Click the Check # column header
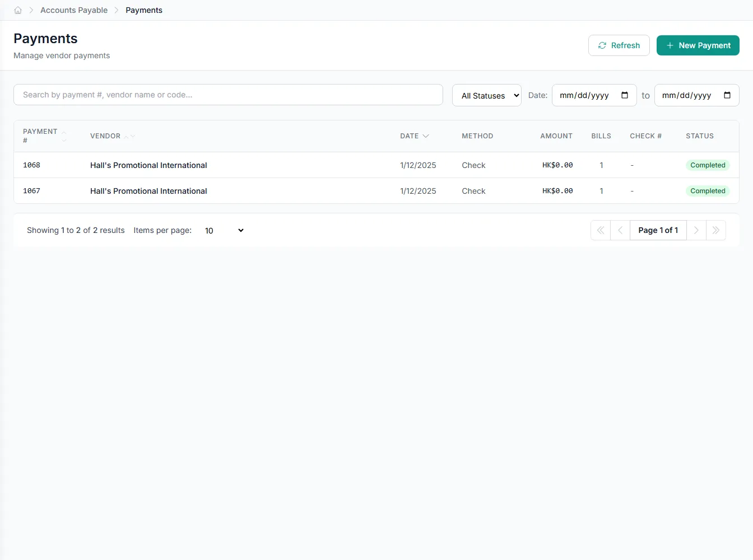The image size is (753, 560). pos(645,136)
